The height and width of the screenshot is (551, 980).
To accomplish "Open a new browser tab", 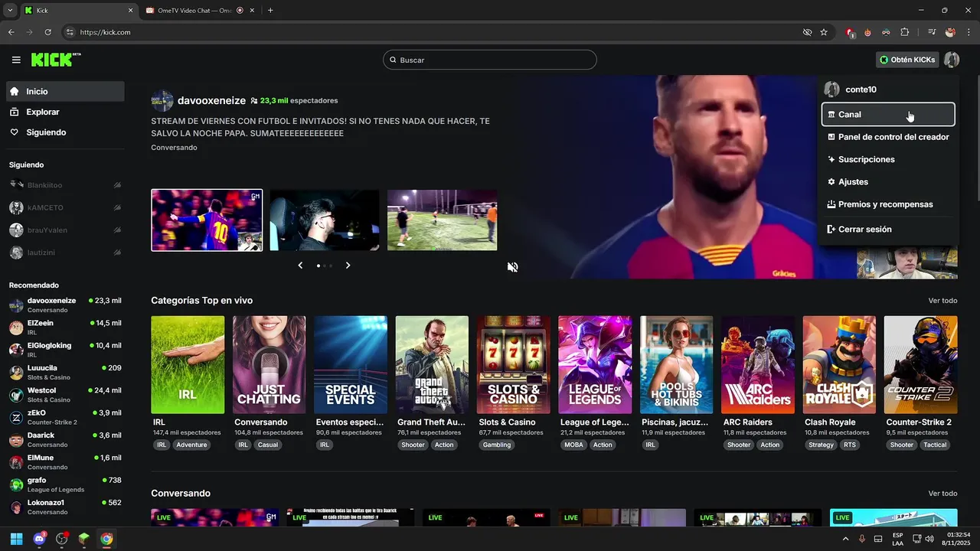I will [270, 11].
